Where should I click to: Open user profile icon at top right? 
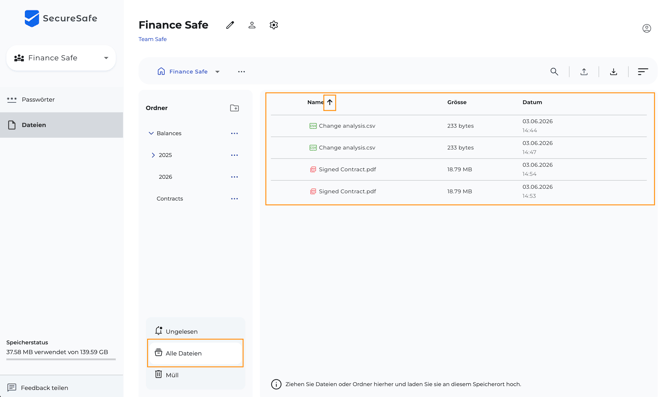[x=646, y=28]
